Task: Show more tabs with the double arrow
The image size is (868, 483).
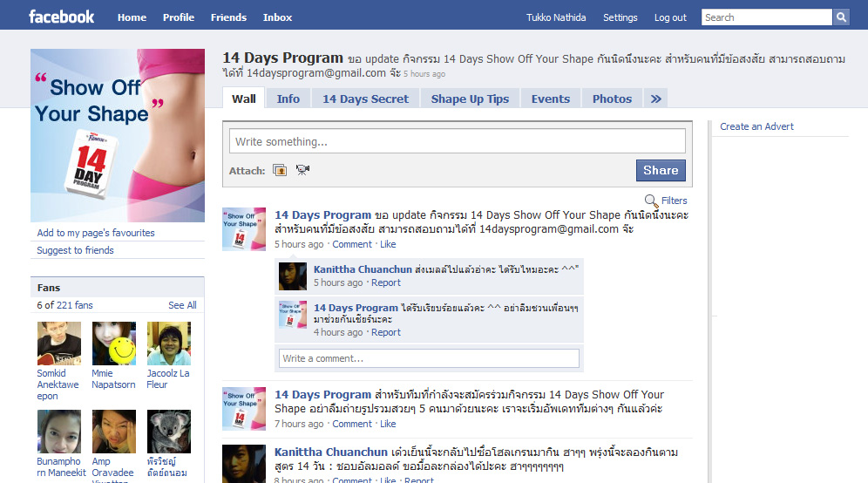Action: click(x=656, y=99)
